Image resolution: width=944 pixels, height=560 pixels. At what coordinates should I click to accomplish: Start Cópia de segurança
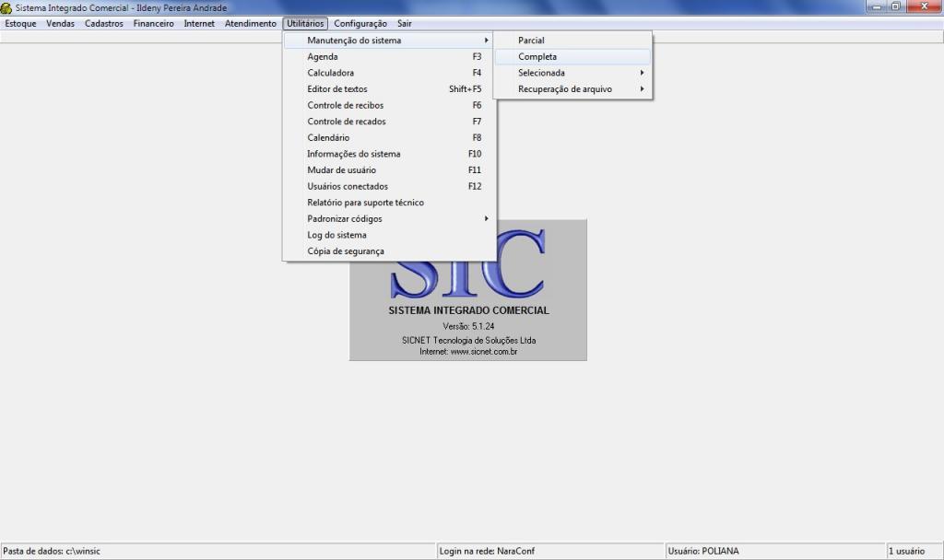coord(389,251)
